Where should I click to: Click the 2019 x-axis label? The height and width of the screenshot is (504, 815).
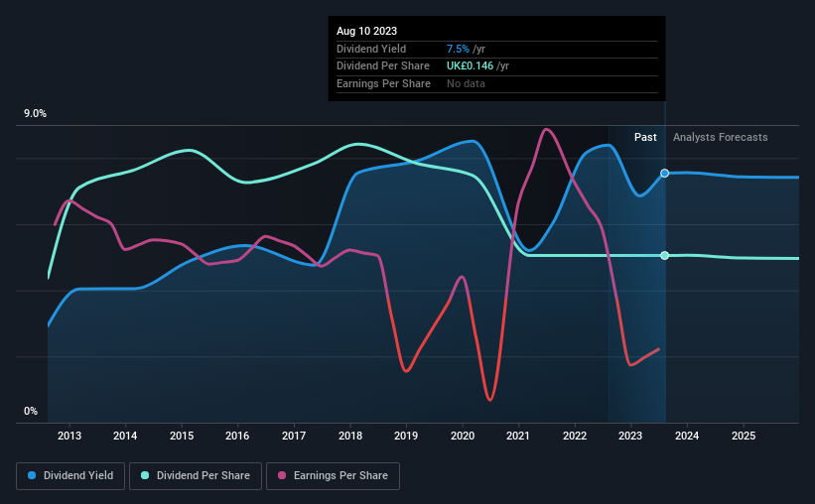coord(406,436)
